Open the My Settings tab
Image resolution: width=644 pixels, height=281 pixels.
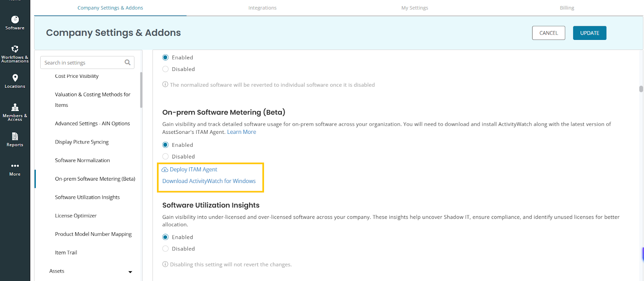[x=415, y=8]
